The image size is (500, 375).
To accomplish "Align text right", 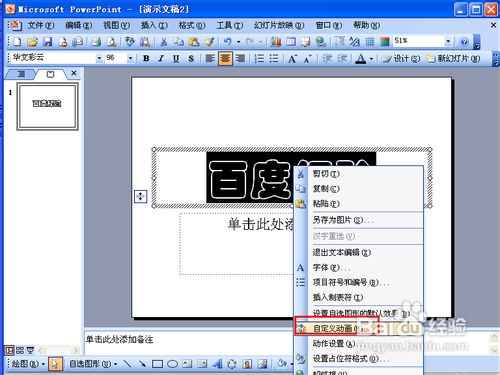I will pos(240,59).
